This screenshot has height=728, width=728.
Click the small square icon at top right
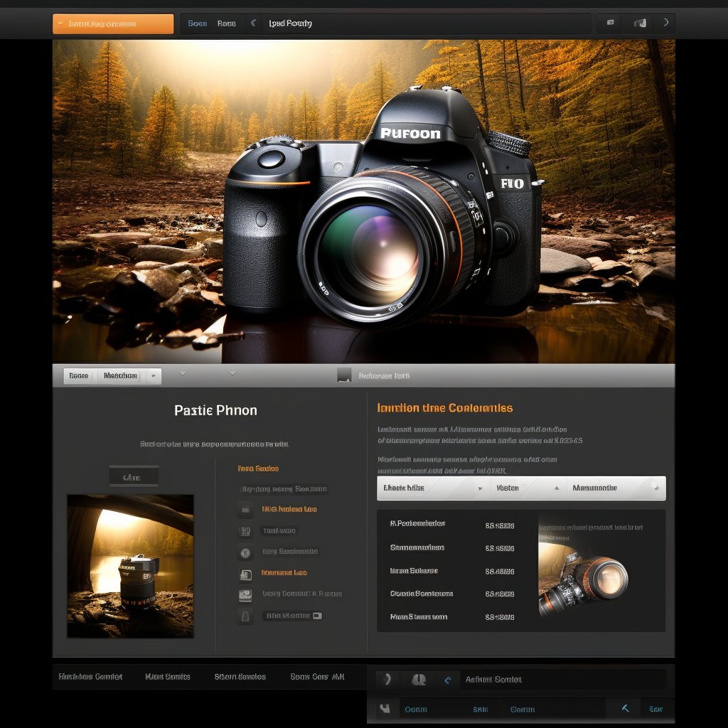(x=610, y=23)
